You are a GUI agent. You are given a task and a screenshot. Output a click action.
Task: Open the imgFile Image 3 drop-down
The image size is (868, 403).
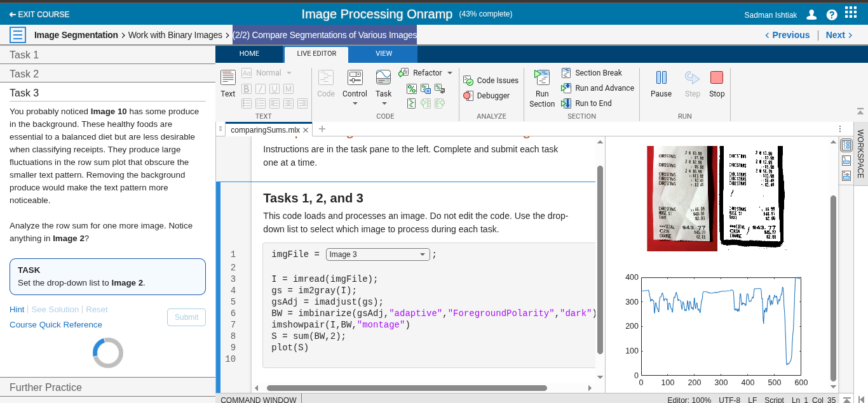pos(378,254)
